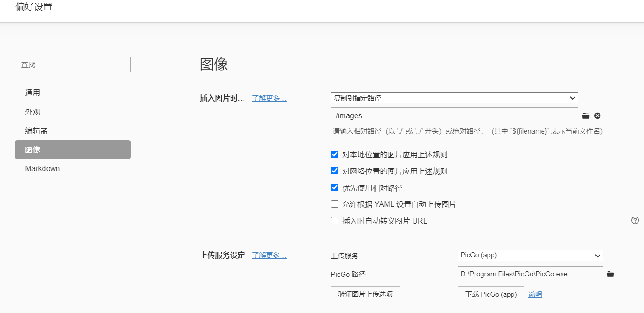The height and width of the screenshot is (313, 644).
Task: Focus the 查找 search box
Action: pyautogui.click(x=73, y=64)
